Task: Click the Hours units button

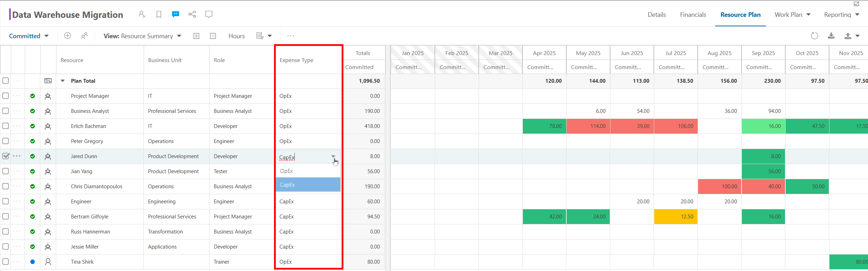Action: pyautogui.click(x=237, y=36)
